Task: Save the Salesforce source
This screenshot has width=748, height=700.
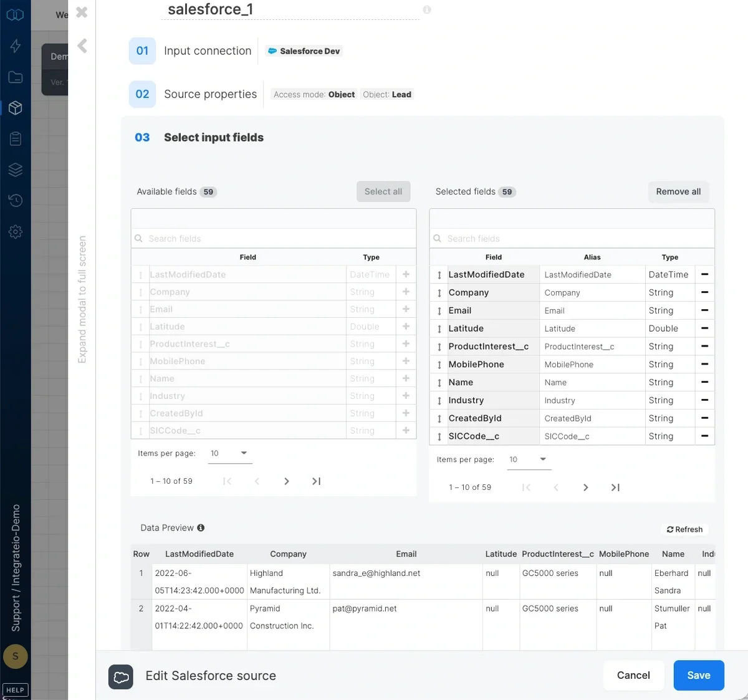Action: tap(699, 675)
